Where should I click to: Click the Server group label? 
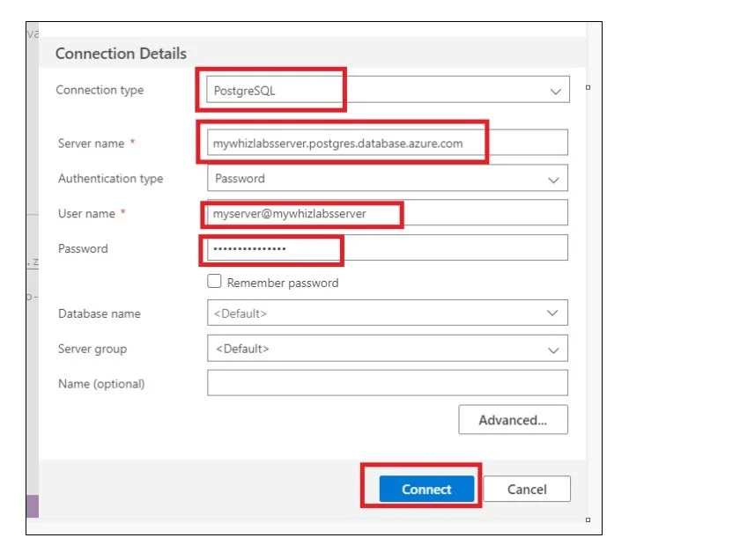click(x=92, y=349)
